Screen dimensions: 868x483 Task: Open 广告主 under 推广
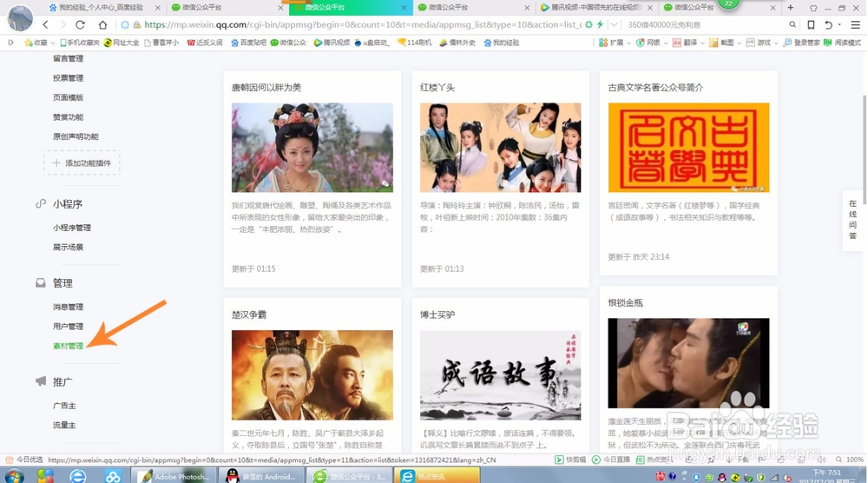click(64, 406)
